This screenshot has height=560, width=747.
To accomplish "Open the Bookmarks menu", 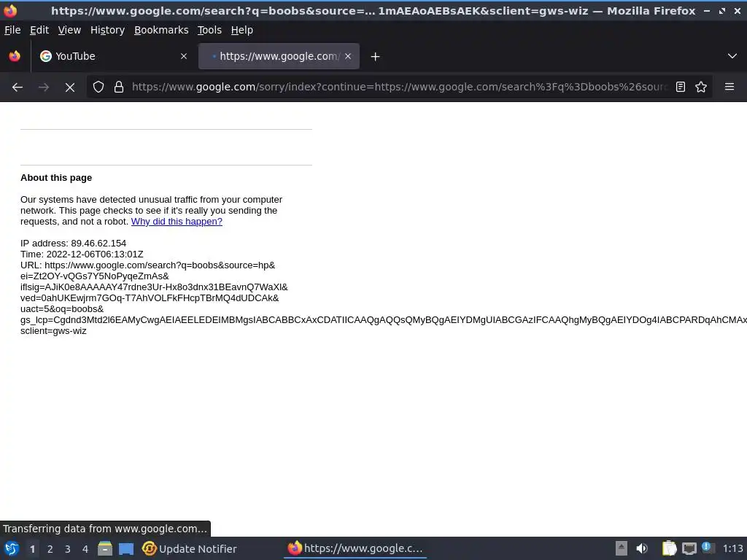I will 161,30.
